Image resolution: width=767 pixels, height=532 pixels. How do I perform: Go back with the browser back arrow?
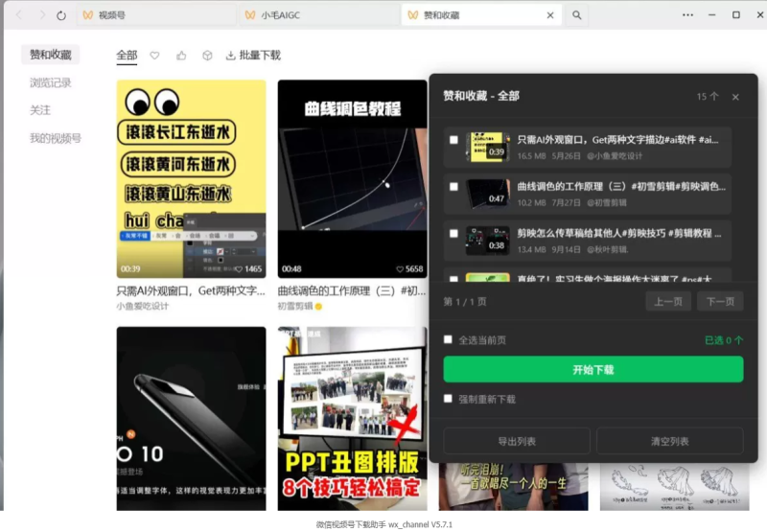(19, 15)
